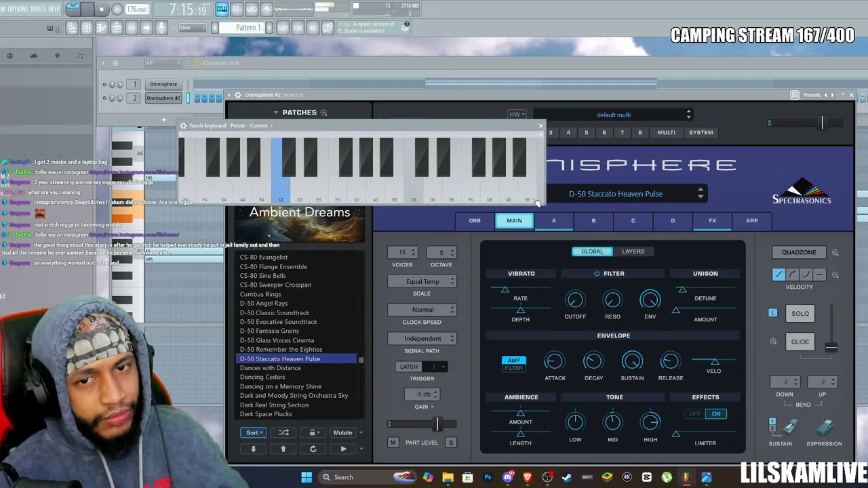This screenshot has width=868, height=488.
Task: Open Photoshop from the taskbar
Action: coord(488,477)
